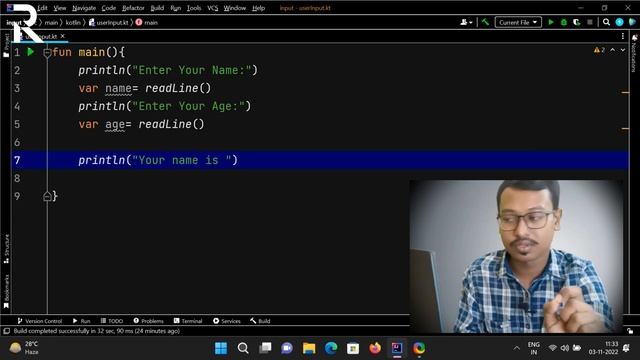Open the user account dropdown icon

[466, 22]
